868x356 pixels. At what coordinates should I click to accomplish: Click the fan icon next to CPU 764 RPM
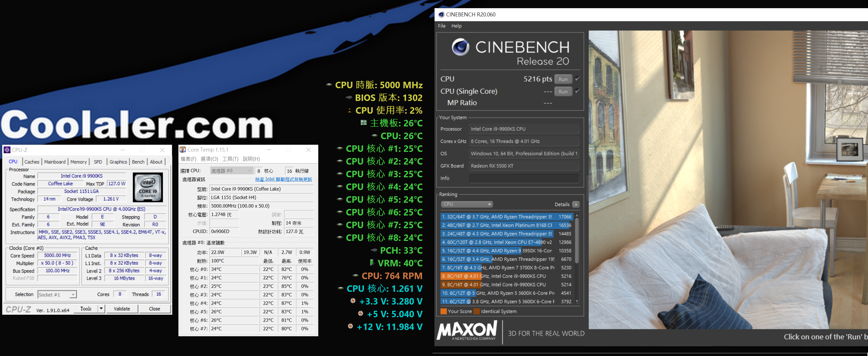pos(355,275)
